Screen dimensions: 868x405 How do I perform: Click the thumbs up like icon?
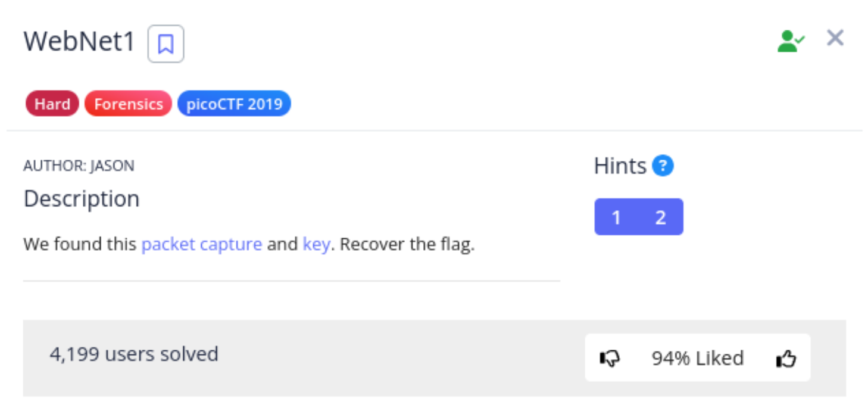pyautogui.click(x=786, y=358)
